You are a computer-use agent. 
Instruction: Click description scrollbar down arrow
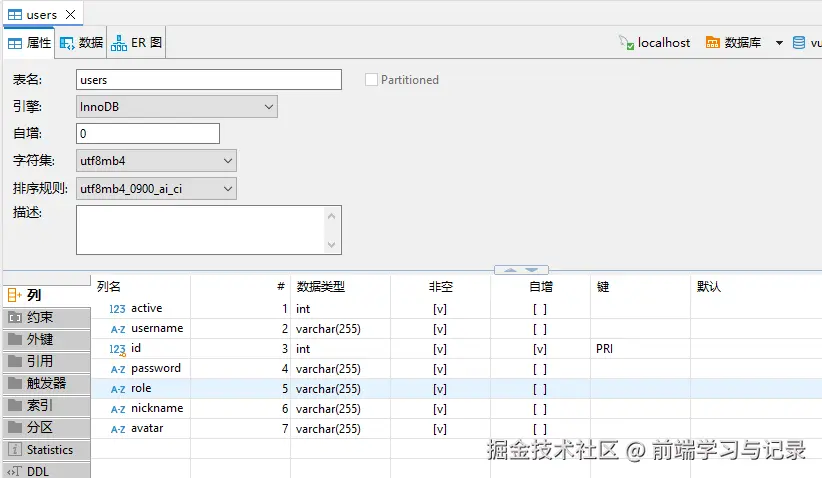coord(331,244)
